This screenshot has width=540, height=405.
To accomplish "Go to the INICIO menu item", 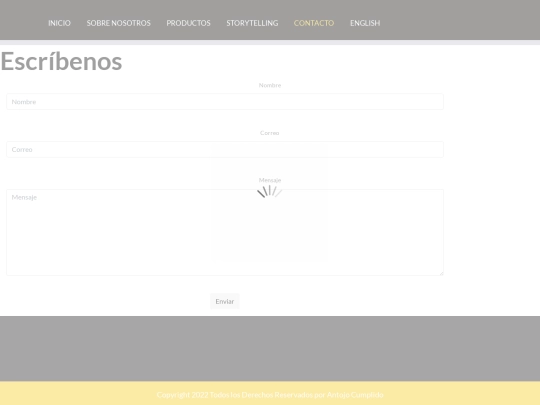I will pos(59,23).
